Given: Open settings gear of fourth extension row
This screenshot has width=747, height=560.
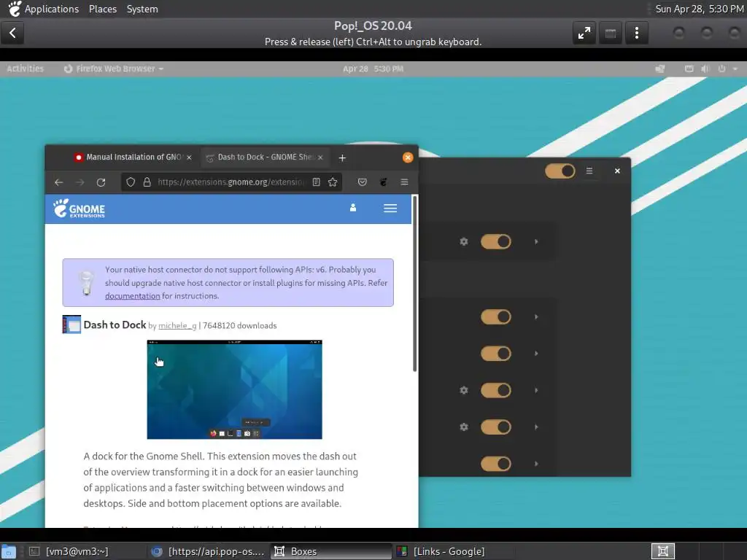Looking at the screenshot, I should [463, 390].
